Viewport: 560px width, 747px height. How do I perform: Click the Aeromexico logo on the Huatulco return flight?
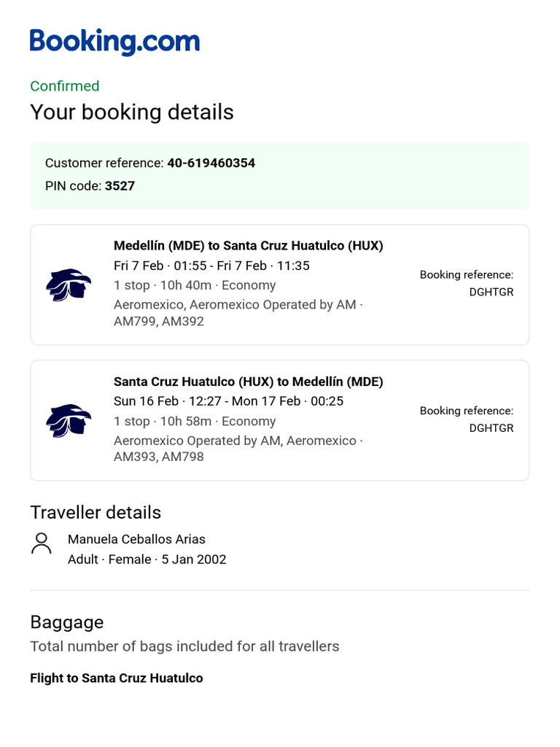(x=69, y=420)
